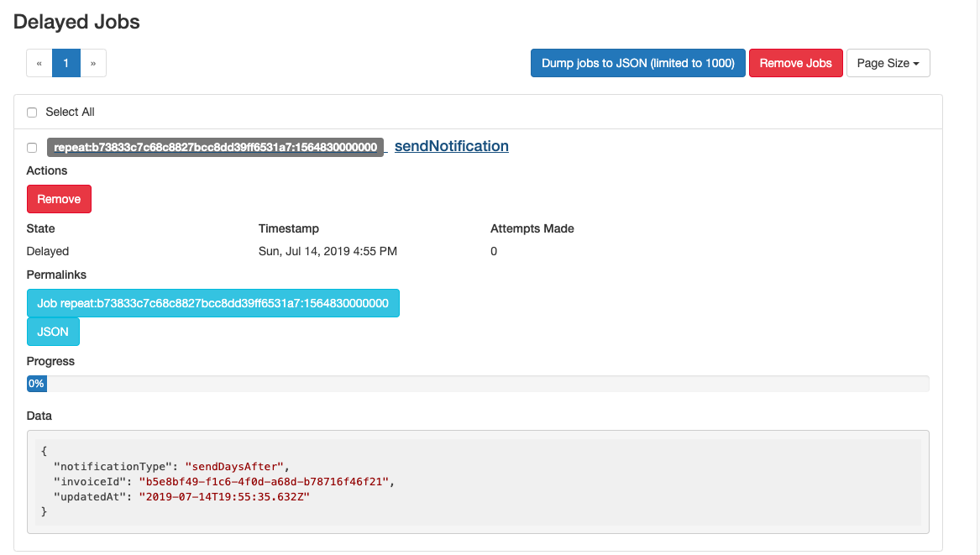Click the 0% progress bar

point(36,383)
